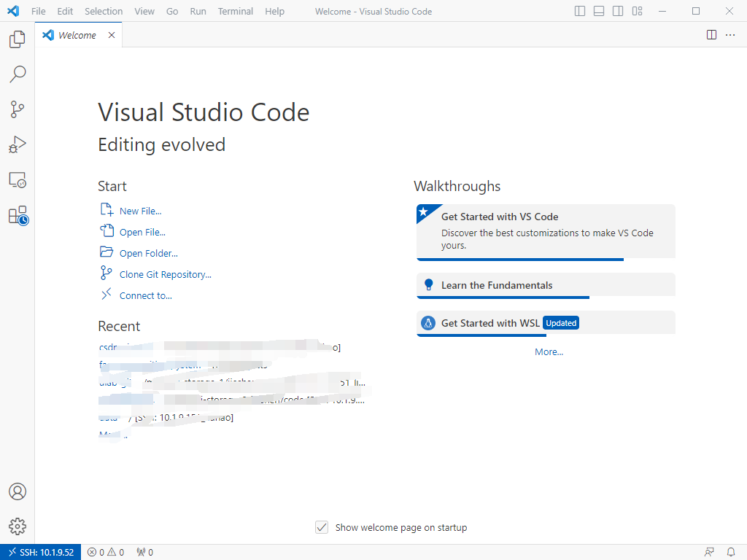The width and height of the screenshot is (747, 560).
Task: Click progress bar under Get Started with VS Code
Action: pos(520,260)
